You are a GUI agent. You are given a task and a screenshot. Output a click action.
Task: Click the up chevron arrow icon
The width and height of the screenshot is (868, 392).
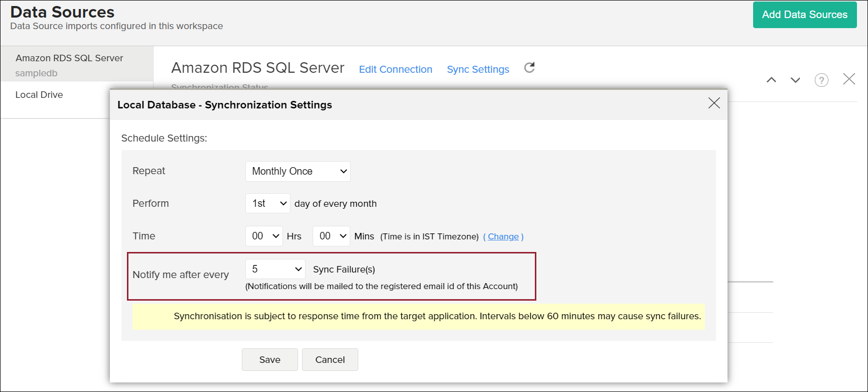coord(771,80)
